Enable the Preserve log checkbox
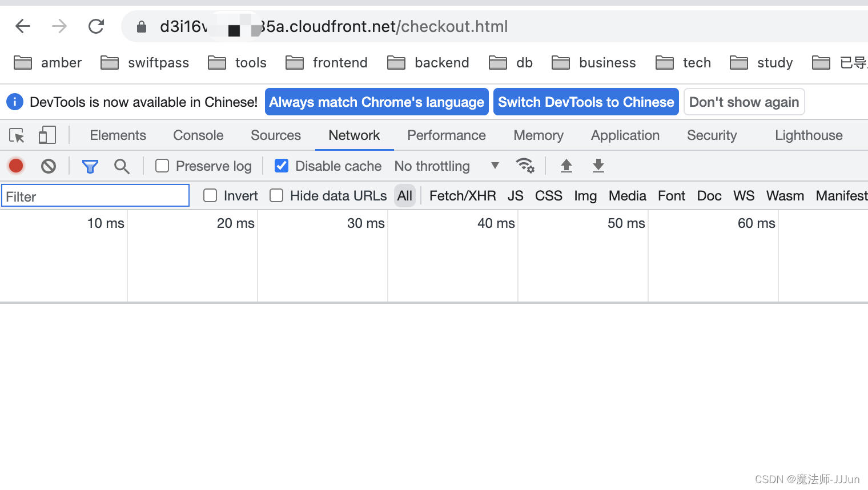 coord(162,166)
